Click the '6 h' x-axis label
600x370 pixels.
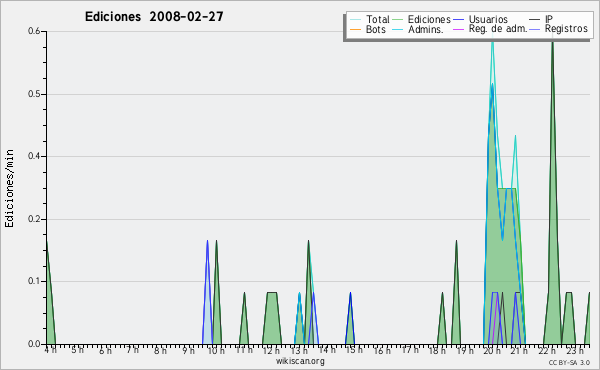click(x=106, y=350)
